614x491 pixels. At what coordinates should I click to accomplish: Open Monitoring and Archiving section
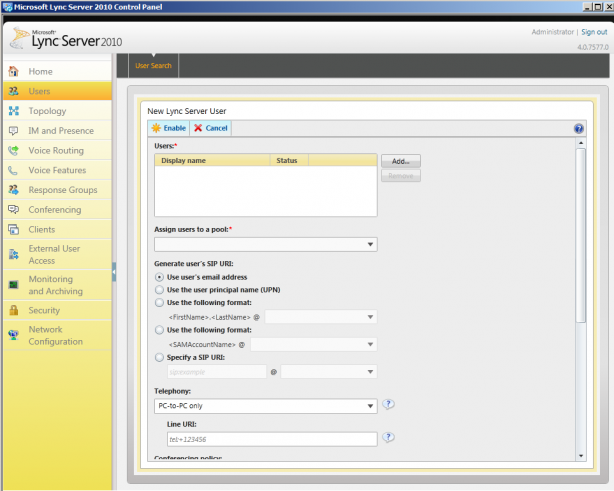tap(56, 285)
